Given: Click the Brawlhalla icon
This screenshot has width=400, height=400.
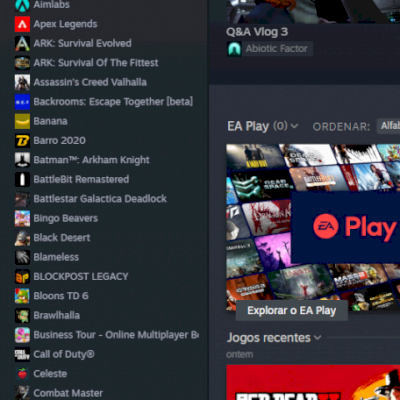Looking at the screenshot, I should click(22, 316).
